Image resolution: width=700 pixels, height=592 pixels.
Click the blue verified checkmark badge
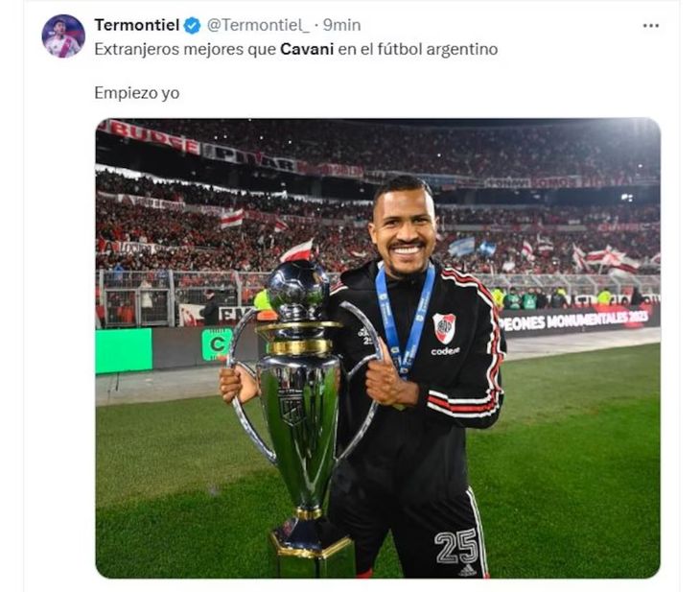pyautogui.click(x=193, y=26)
